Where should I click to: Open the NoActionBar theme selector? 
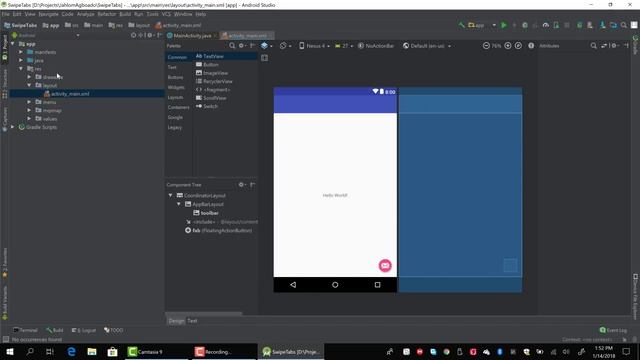(376, 46)
